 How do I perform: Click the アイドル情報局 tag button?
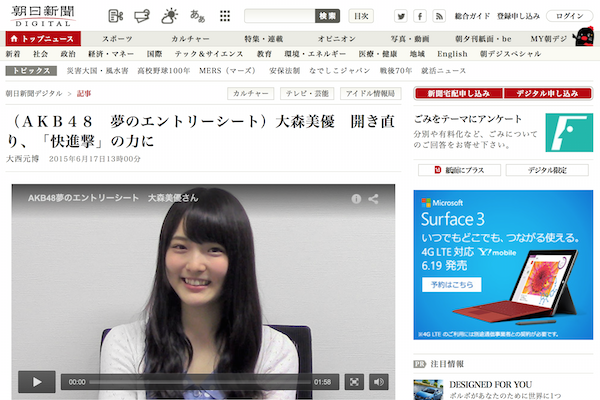coord(370,93)
